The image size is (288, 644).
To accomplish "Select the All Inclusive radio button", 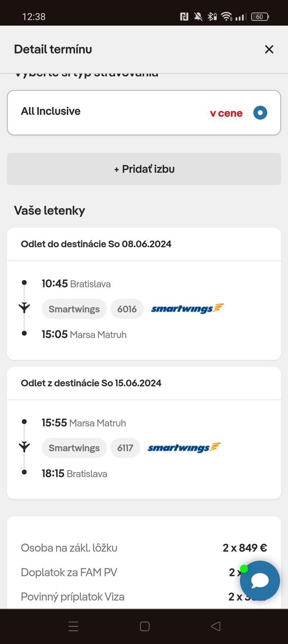I will coord(260,113).
